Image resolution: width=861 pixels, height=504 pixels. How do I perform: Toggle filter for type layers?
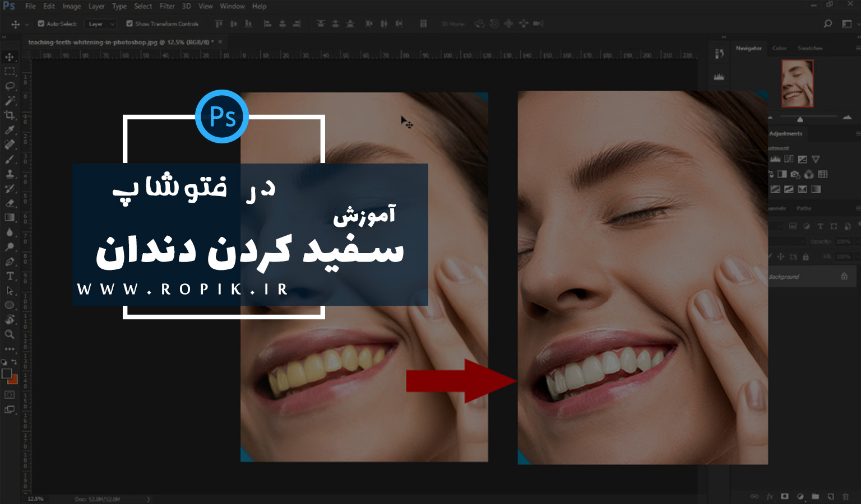coord(820,226)
